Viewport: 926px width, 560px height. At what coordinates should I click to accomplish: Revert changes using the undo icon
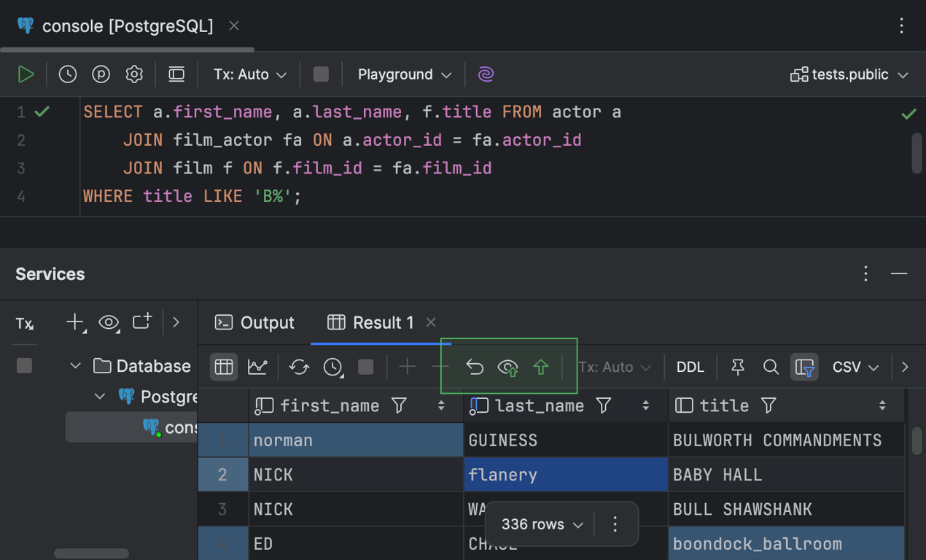point(475,367)
